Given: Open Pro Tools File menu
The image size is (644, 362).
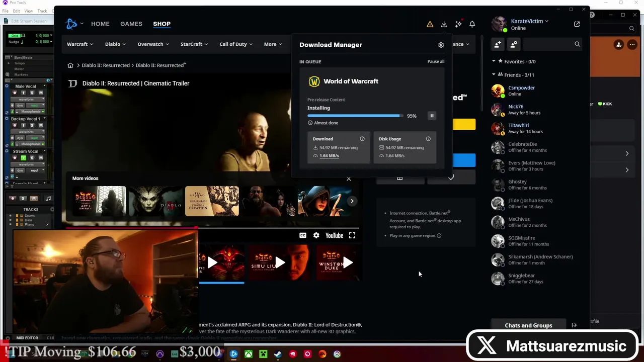Looking at the screenshot, I should 6,11.
